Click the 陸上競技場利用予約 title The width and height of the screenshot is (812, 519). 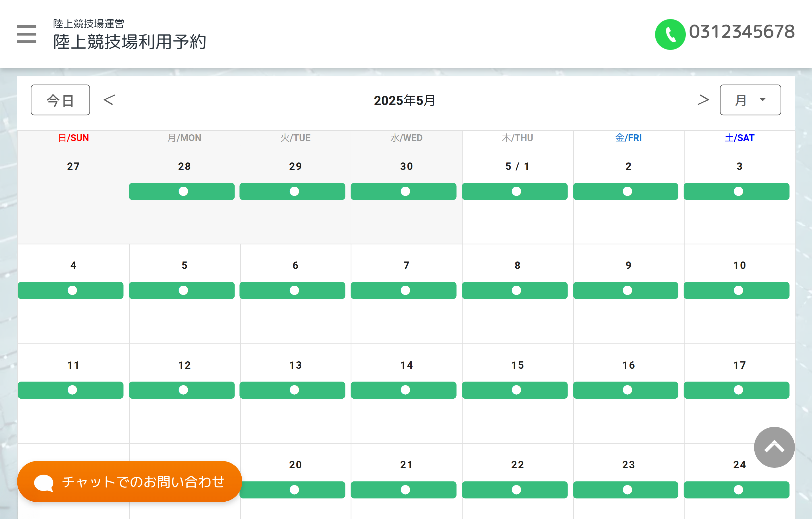point(130,42)
